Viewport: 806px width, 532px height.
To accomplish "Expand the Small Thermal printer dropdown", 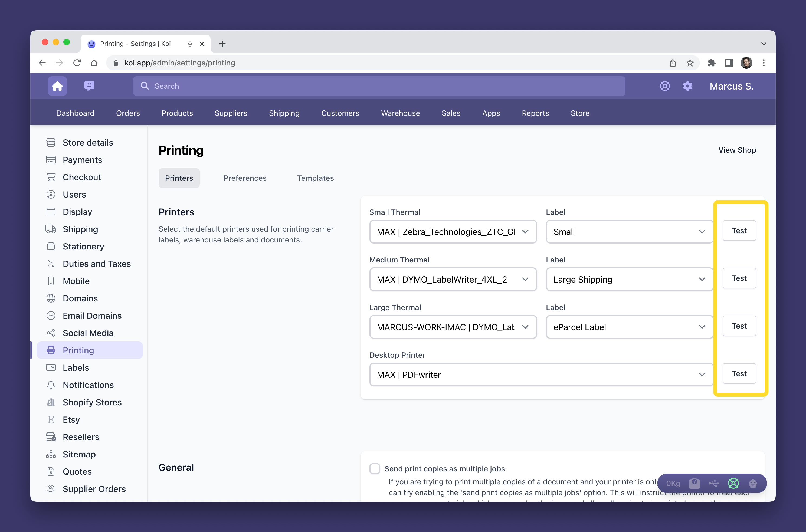I will coord(453,232).
